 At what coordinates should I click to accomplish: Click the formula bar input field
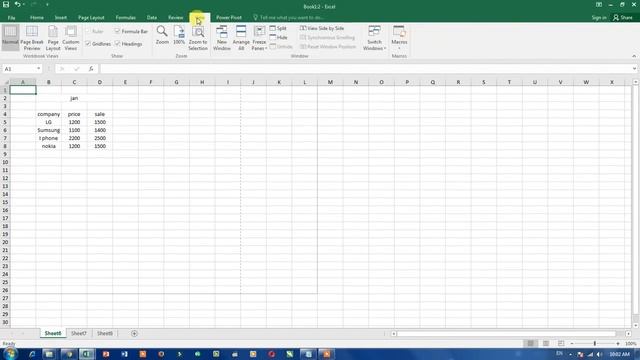tap(366, 69)
